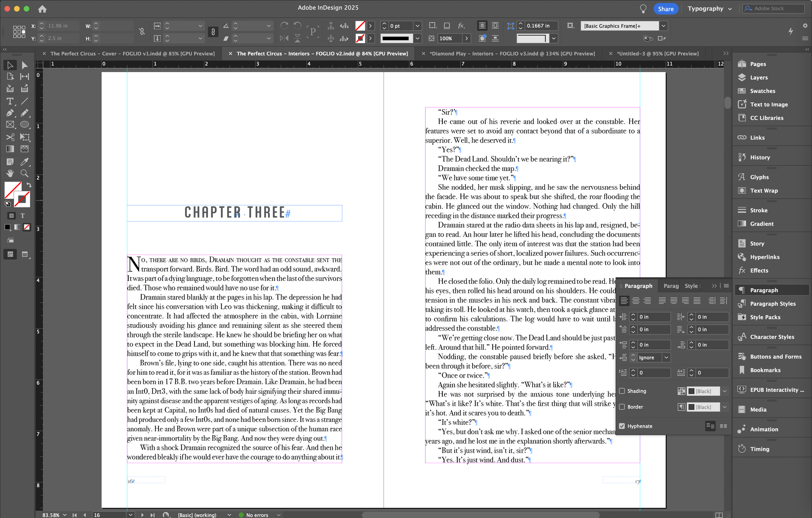
Task: Switch to the Diamond Play Interiors document tab
Action: pos(509,53)
